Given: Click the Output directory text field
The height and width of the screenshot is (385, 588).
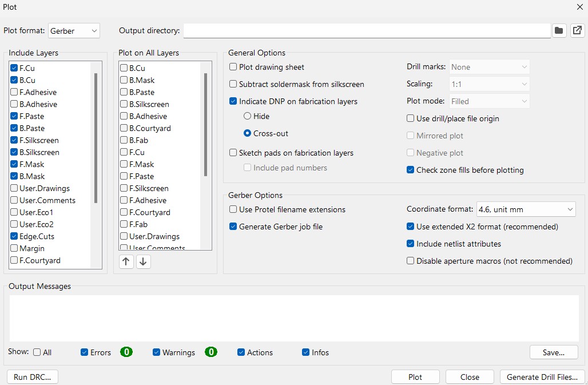Looking at the screenshot, I should click(x=367, y=30).
